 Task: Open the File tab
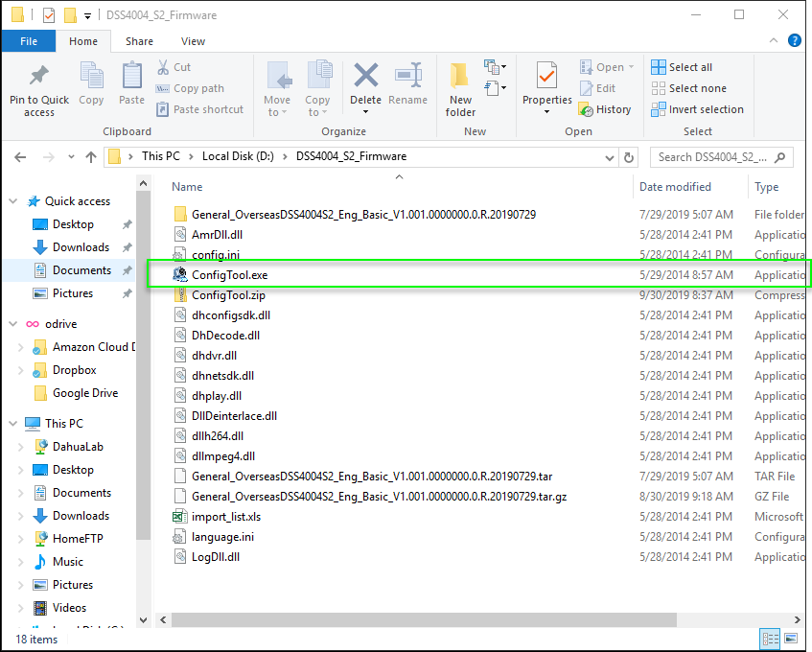pyautogui.click(x=29, y=41)
